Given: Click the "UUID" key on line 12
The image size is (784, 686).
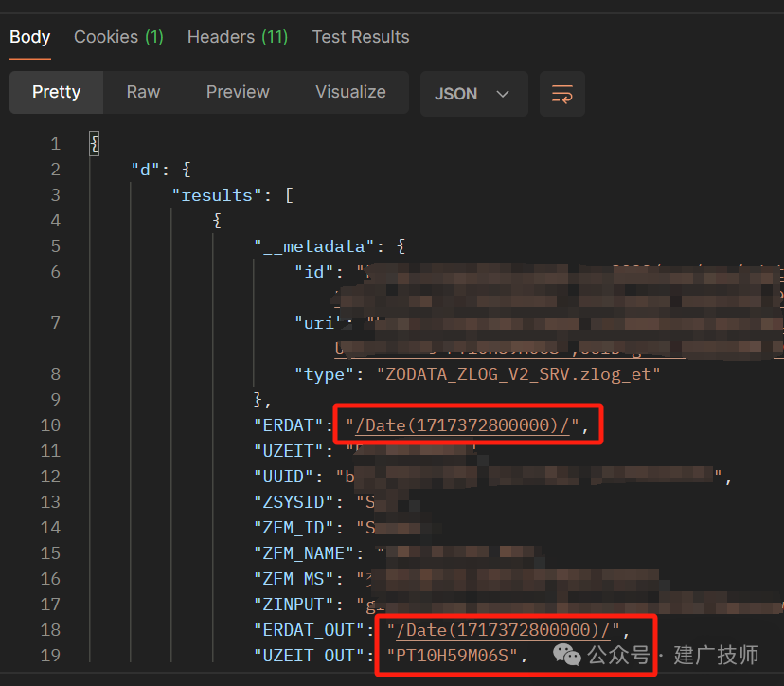Looking at the screenshot, I should (x=283, y=477).
